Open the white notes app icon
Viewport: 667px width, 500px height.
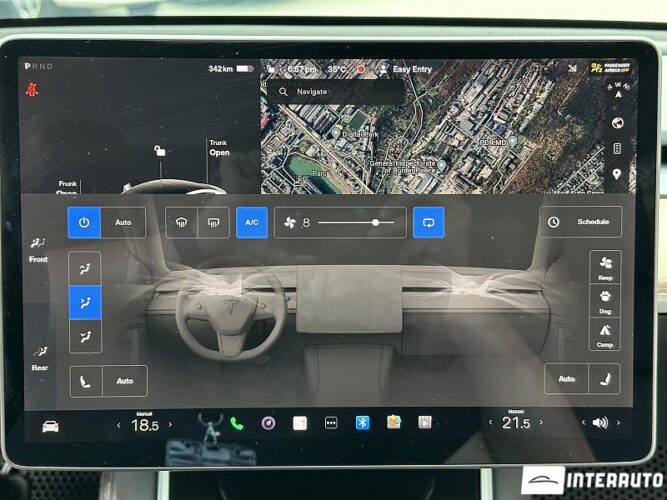coord(299,423)
